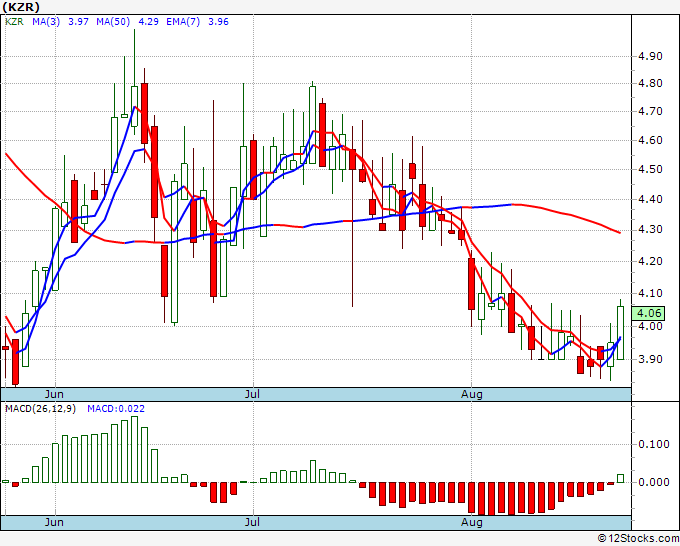Image resolution: width=680 pixels, height=546 pixels.
Task: Click the 0.000 MACD axis label
Action: (x=654, y=482)
